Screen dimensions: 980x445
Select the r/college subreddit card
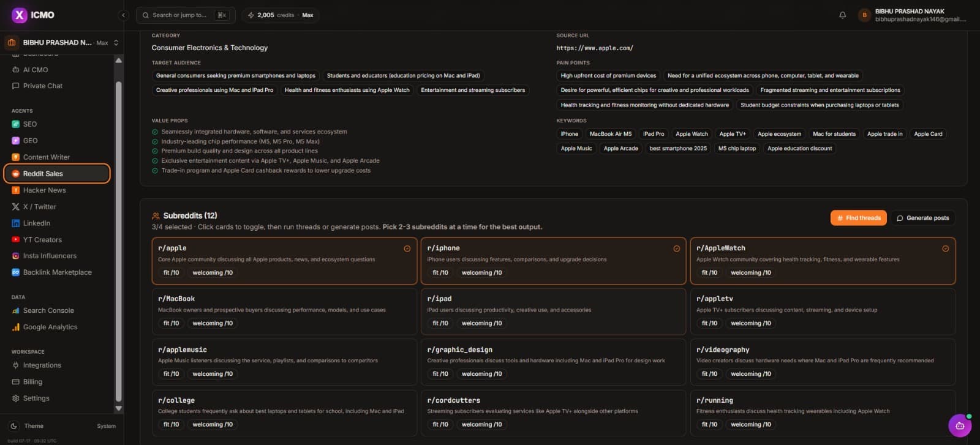click(x=284, y=413)
